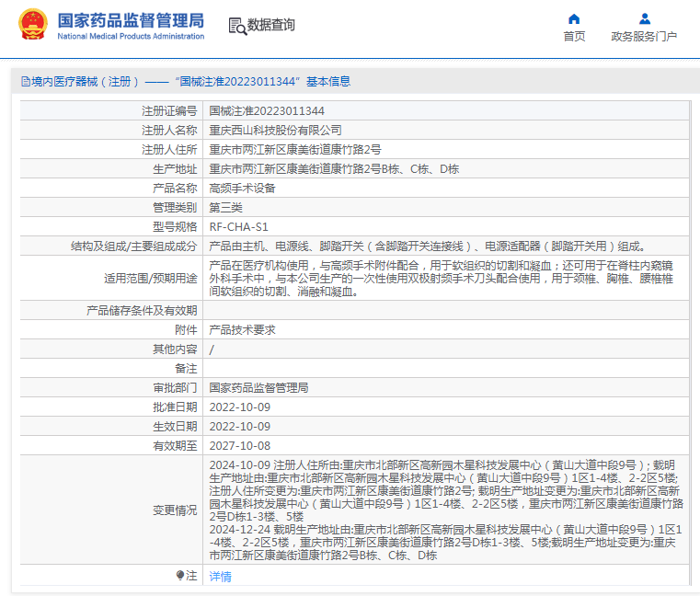This screenshot has height=596, width=700.
Task: Select 批准日期 value 2022-10-09
Action: click(x=240, y=407)
